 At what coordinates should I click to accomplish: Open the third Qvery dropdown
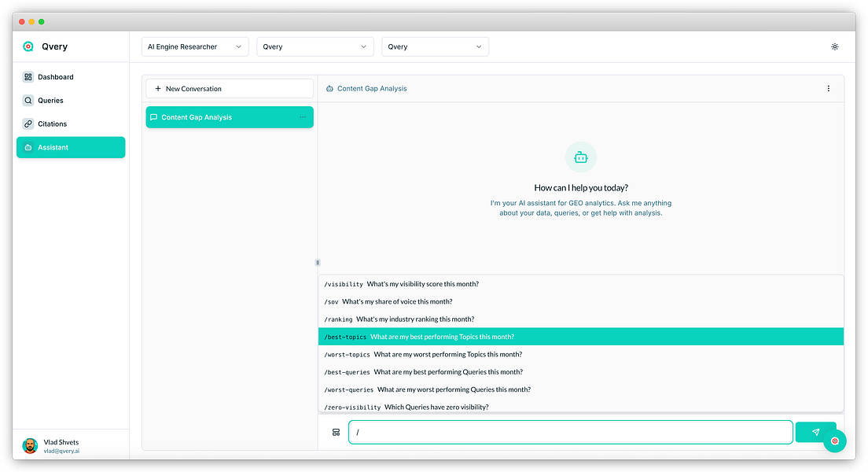click(435, 46)
